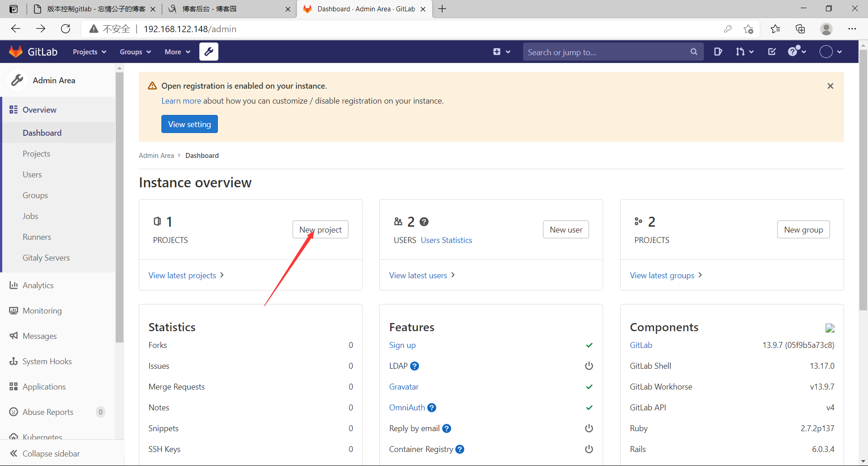Go back with the browser back arrow

(16, 29)
